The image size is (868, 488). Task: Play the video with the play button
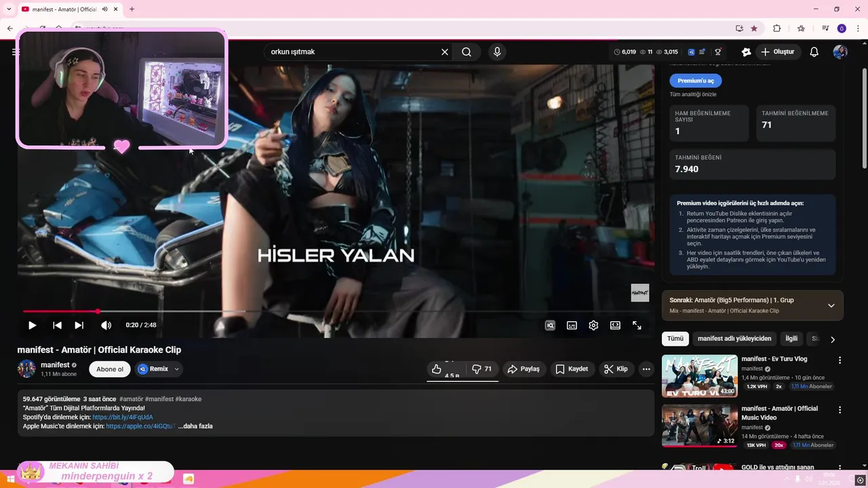[x=32, y=325]
